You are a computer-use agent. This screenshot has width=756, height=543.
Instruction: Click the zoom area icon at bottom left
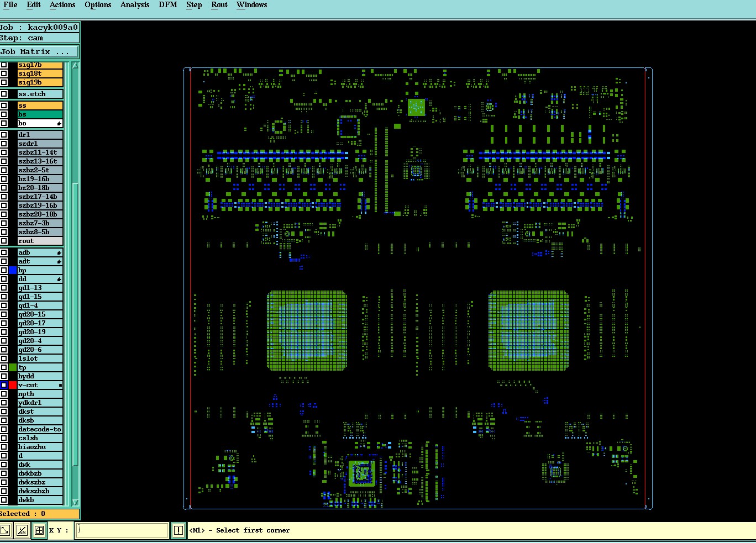click(5, 530)
